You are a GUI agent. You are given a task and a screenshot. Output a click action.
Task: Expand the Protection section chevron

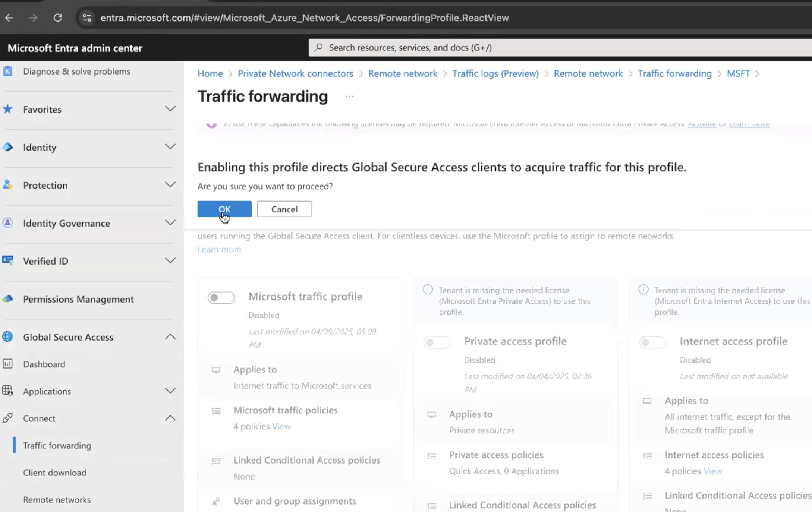click(170, 185)
